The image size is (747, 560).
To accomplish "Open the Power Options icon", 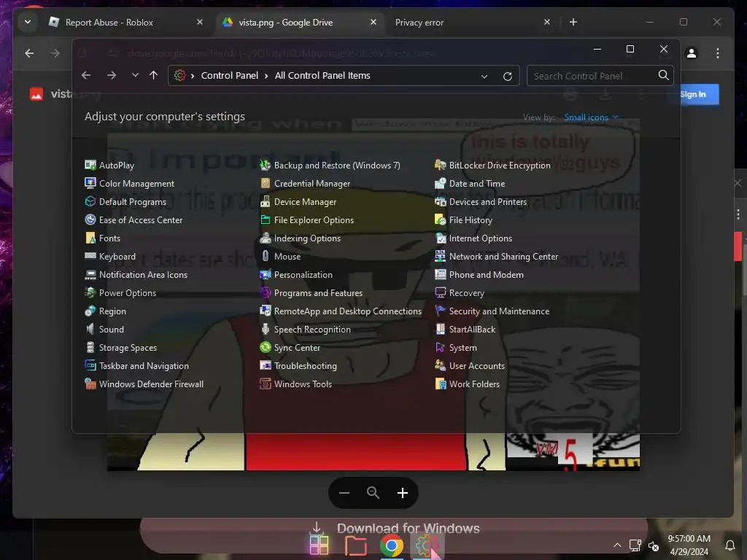I will [90, 293].
